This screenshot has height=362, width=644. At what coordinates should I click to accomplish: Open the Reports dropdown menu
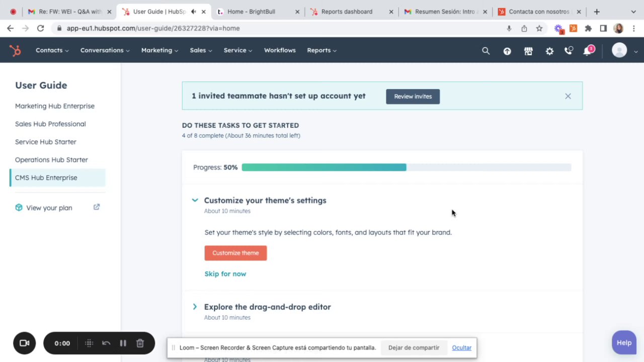click(322, 50)
